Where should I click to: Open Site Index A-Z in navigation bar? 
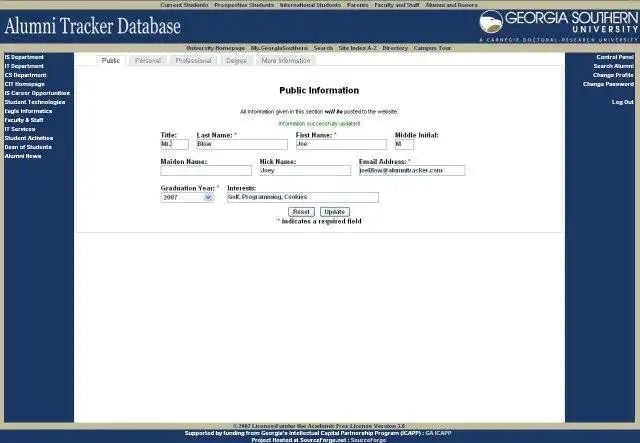(357, 48)
